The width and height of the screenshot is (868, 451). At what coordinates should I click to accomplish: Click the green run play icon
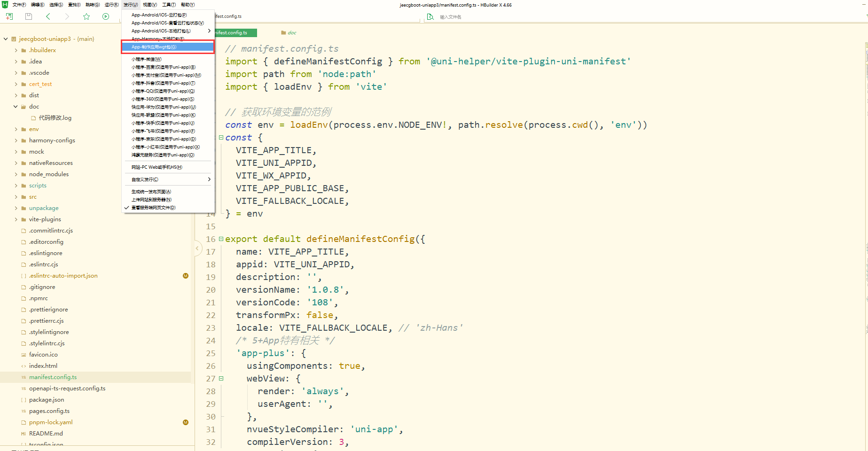pyautogui.click(x=106, y=16)
